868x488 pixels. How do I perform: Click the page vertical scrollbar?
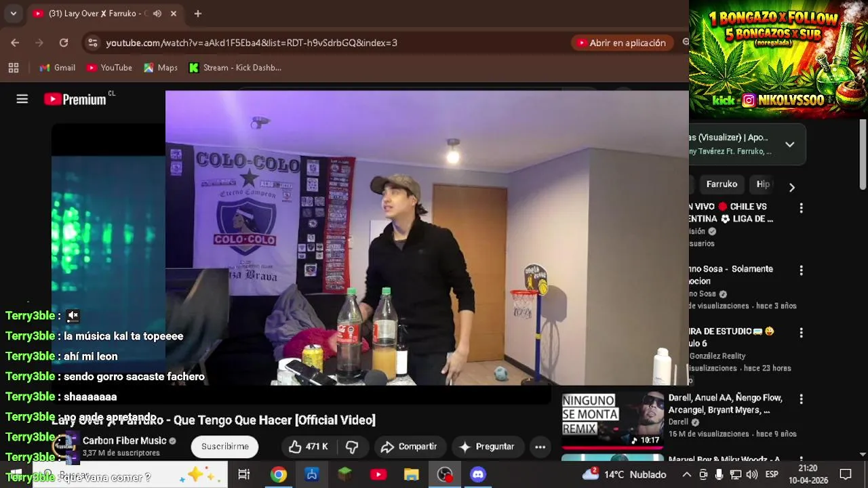click(x=863, y=156)
